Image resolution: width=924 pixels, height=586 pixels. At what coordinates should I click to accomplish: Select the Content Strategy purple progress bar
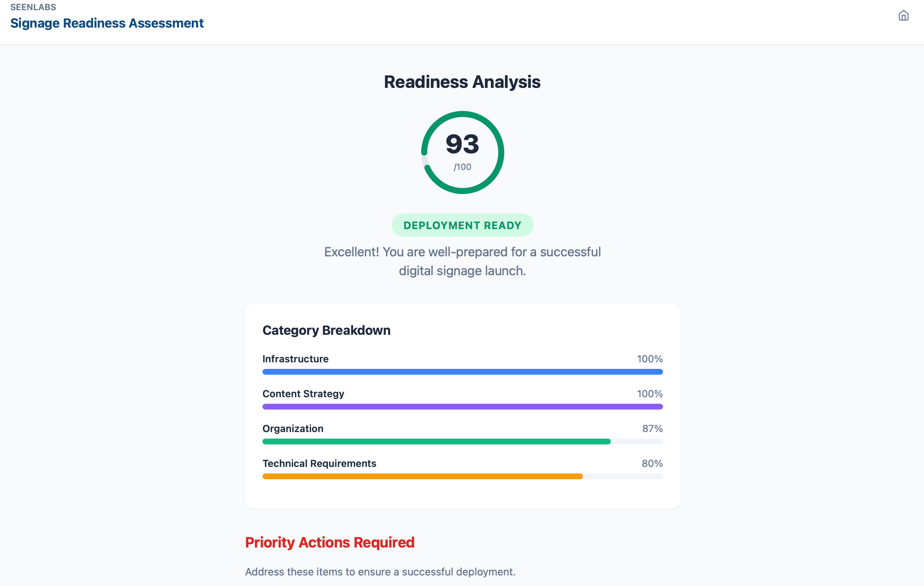[462, 406]
